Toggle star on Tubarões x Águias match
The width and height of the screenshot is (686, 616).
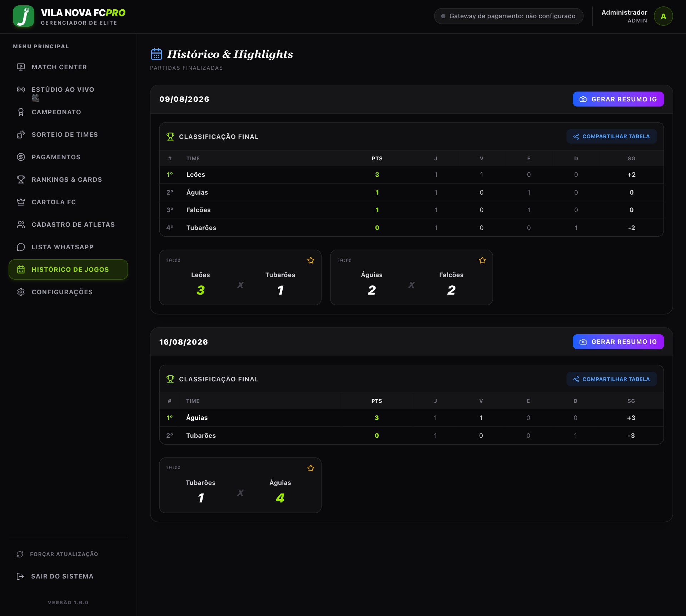pos(311,468)
